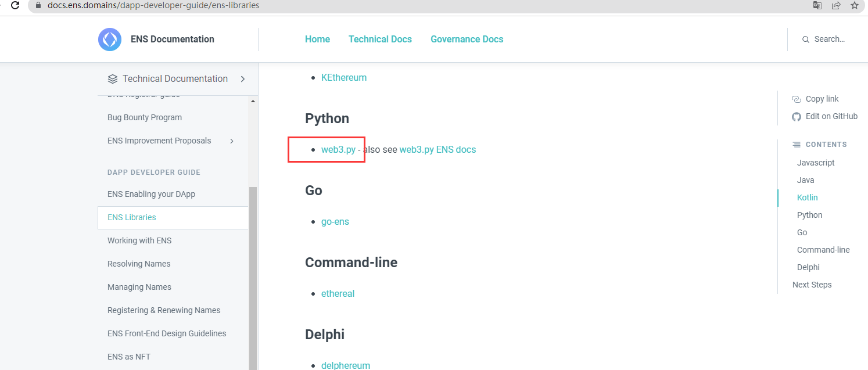
Task: Open the web3.py library link
Action: click(338, 149)
